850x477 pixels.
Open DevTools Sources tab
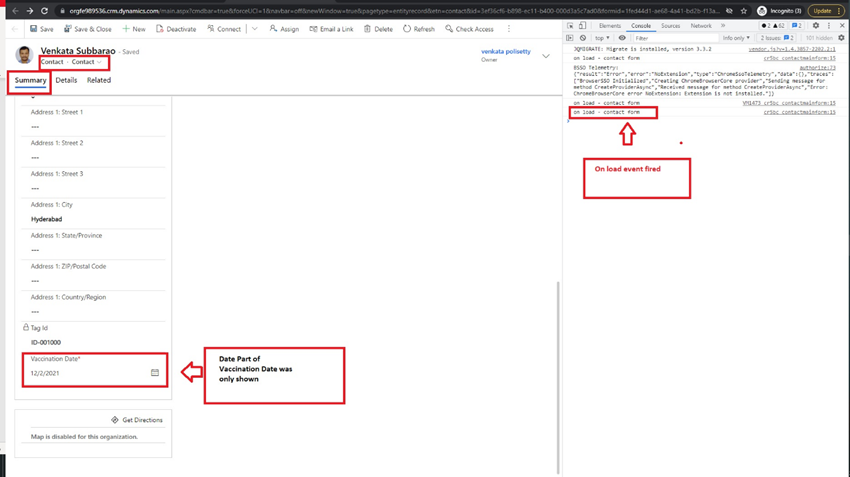671,26
